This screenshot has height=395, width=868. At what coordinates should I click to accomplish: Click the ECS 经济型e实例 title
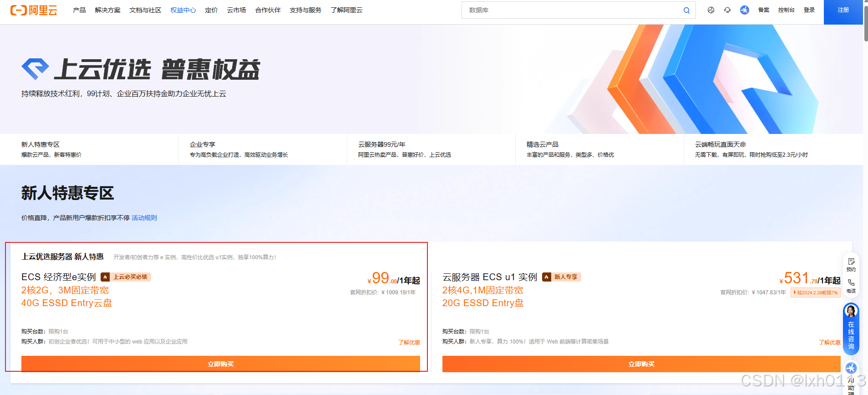(x=59, y=277)
